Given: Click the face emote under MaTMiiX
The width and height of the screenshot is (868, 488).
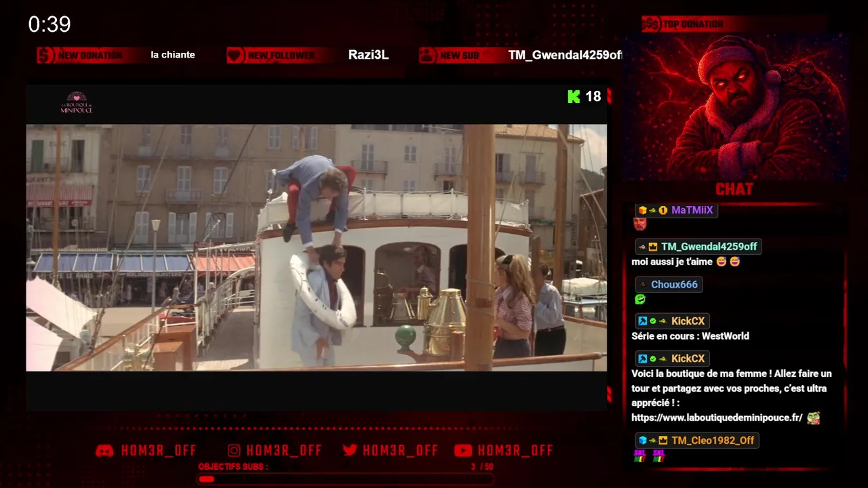Looking at the screenshot, I should pos(639,224).
